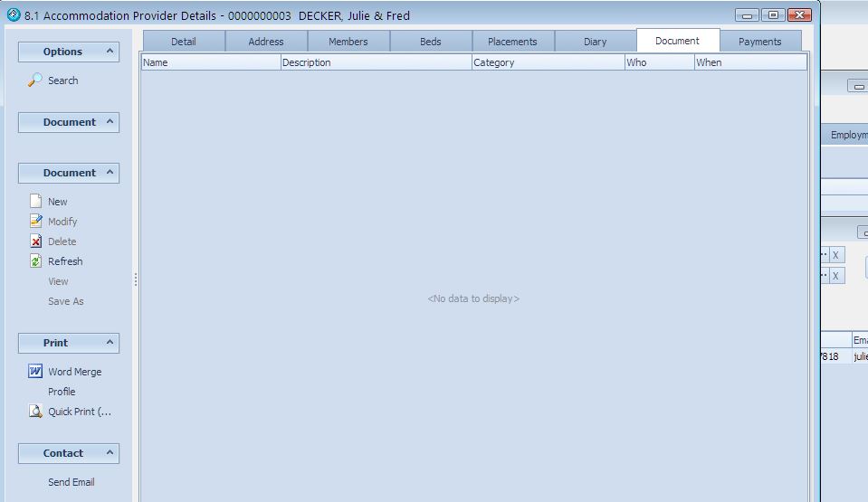Click the Modify pencil icon
868x502 pixels.
click(x=35, y=222)
